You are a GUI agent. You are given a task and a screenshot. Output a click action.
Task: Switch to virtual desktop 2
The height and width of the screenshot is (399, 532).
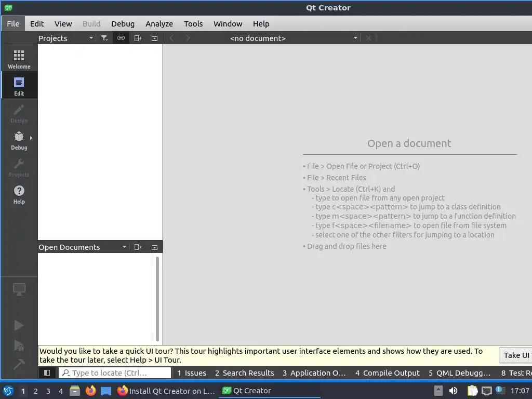36,391
